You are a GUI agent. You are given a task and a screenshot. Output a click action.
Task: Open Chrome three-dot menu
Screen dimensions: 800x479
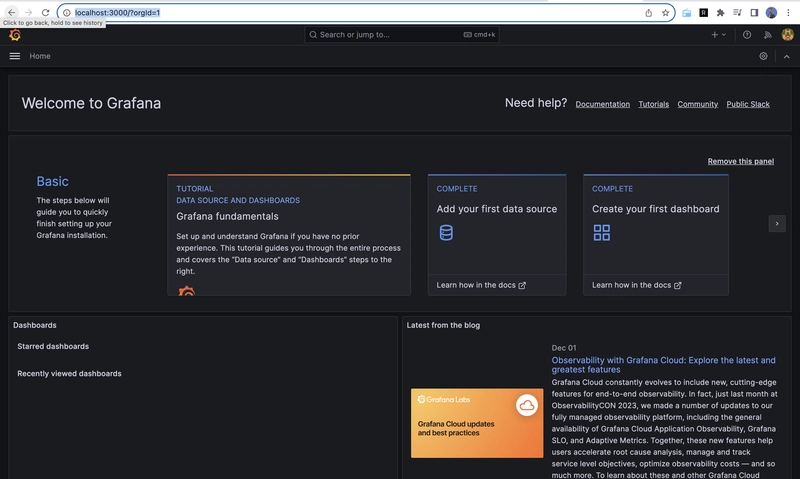(x=788, y=13)
